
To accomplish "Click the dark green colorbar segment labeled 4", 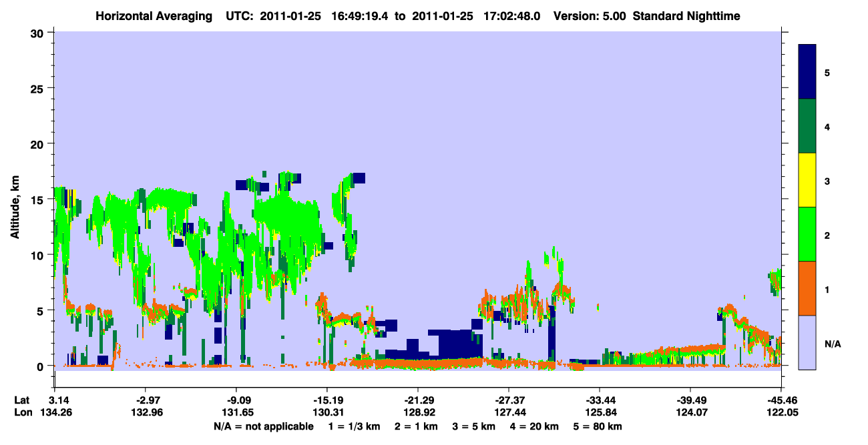I will (x=807, y=126).
